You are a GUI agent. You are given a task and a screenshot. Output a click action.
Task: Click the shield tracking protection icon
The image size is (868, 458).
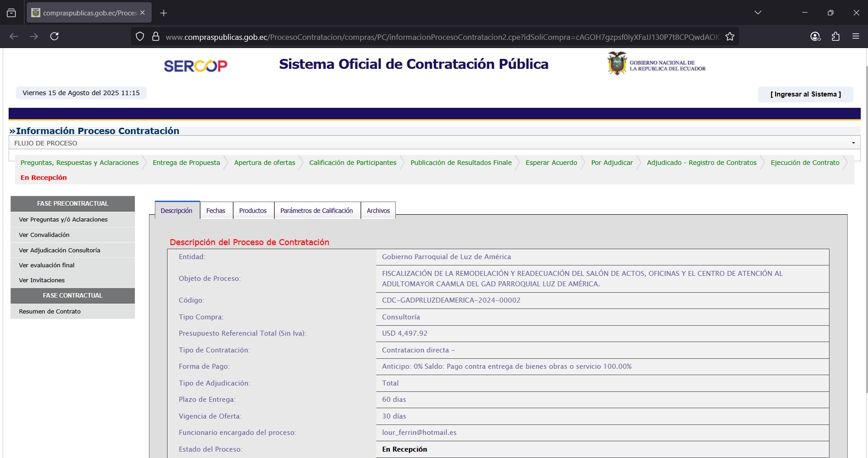tap(140, 37)
